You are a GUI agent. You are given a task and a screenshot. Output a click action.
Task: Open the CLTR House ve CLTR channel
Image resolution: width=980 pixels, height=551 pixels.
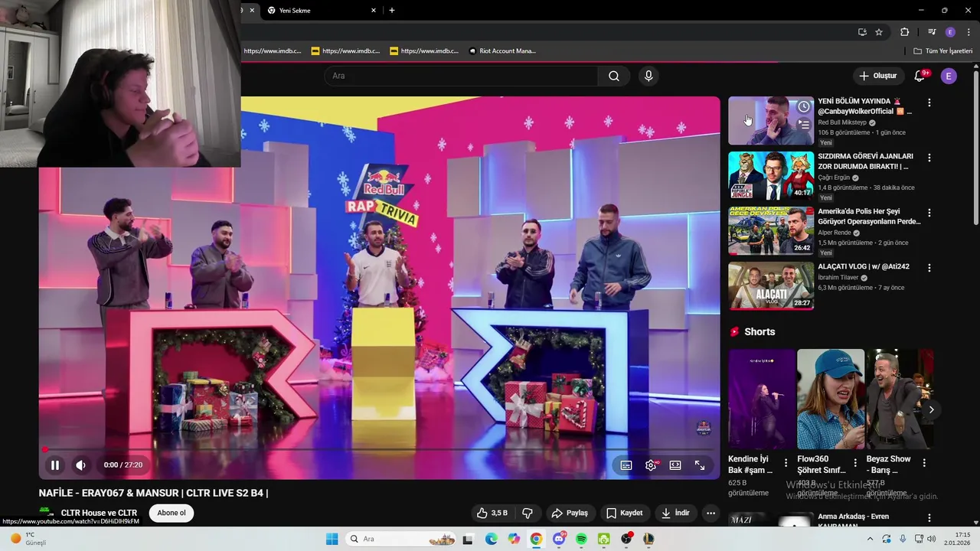[99, 513]
